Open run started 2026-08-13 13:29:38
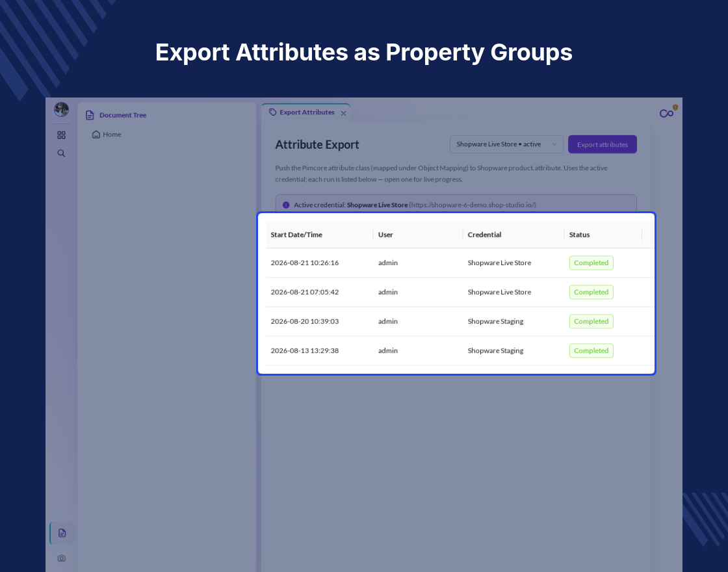Screen dimensions: 728x572 pos(460,350)
